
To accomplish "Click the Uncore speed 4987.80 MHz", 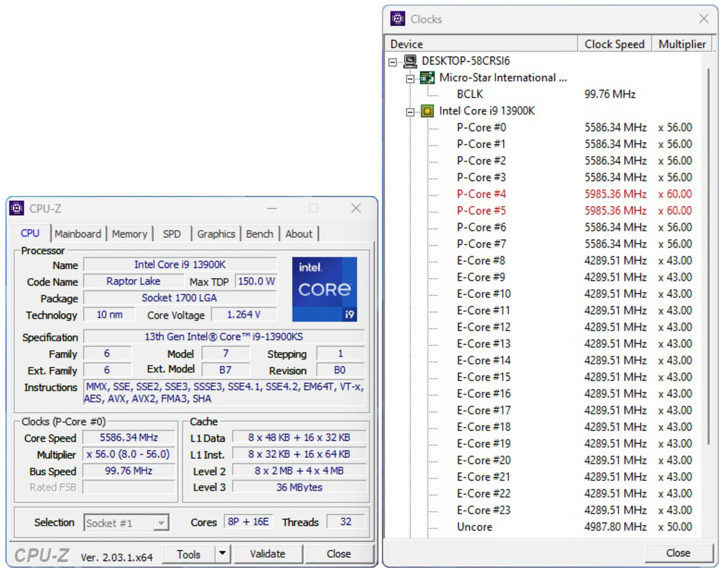I will (615, 527).
